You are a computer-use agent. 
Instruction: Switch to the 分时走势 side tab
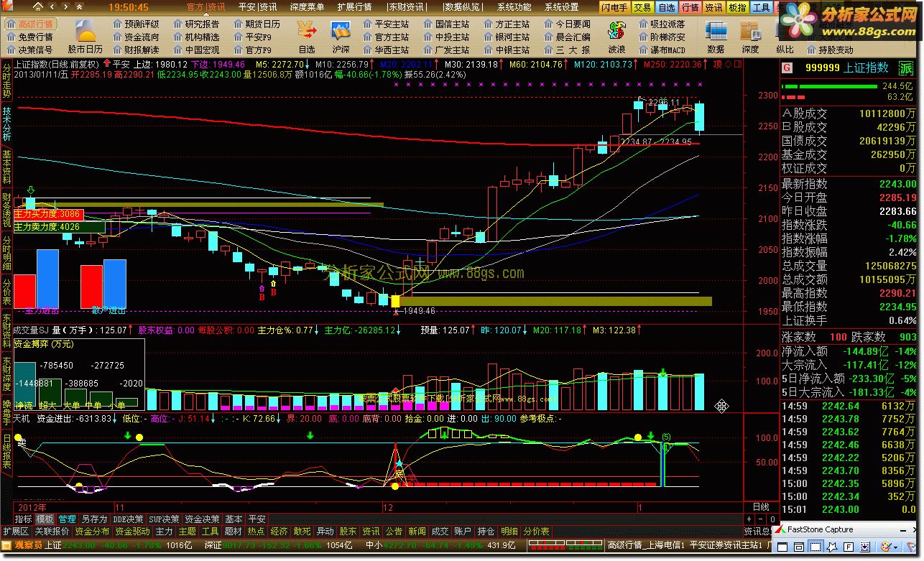(6, 81)
